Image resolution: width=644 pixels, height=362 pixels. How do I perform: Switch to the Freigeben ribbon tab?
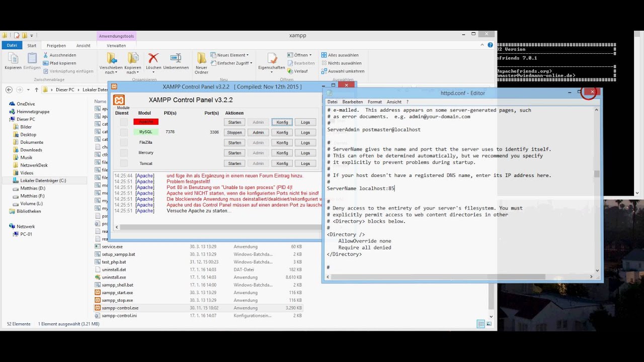click(56, 45)
